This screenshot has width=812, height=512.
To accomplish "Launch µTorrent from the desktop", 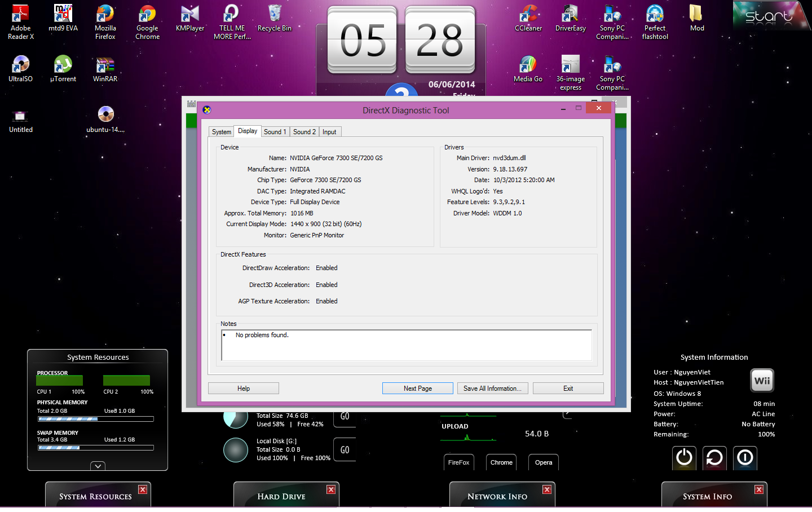I will 63,69.
